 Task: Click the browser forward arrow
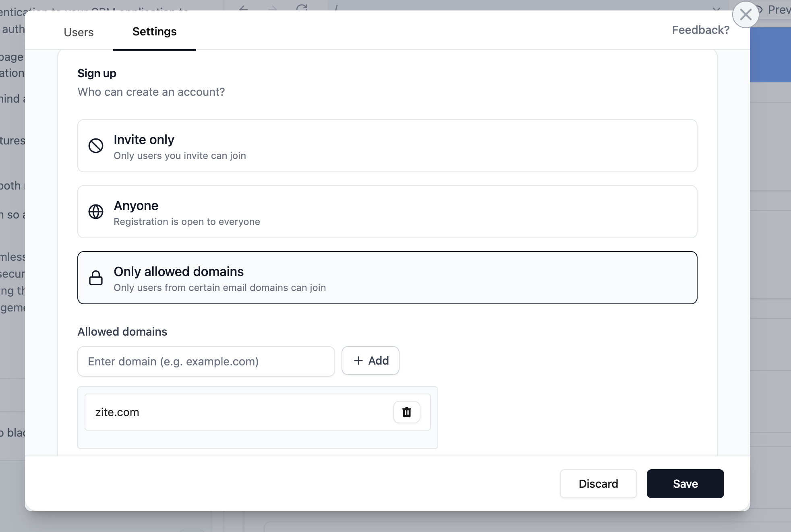(272, 7)
